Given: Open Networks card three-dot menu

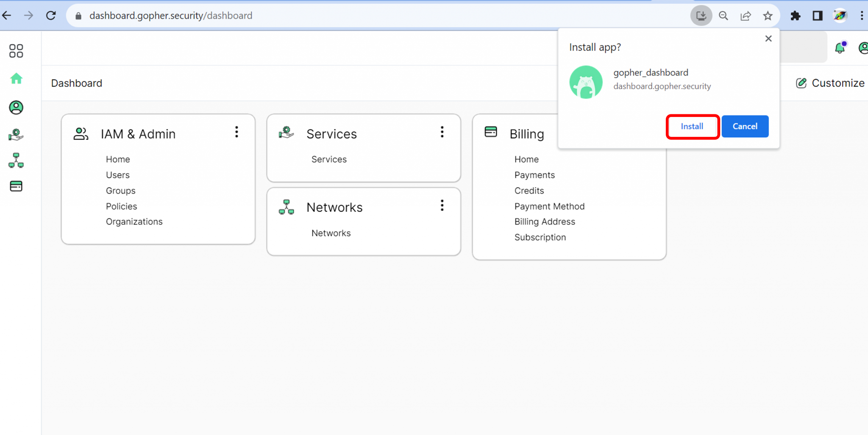Looking at the screenshot, I should click(442, 206).
